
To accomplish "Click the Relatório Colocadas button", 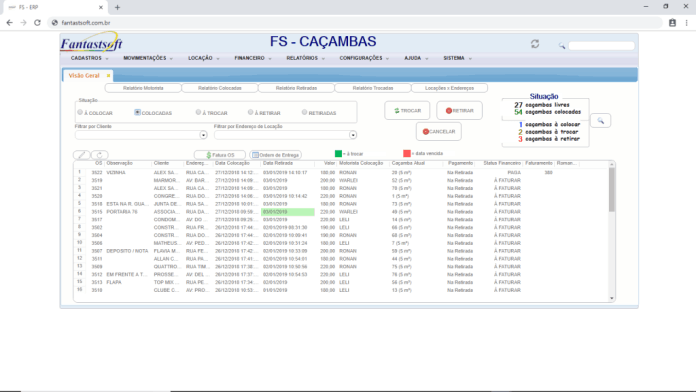I will coord(220,88).
